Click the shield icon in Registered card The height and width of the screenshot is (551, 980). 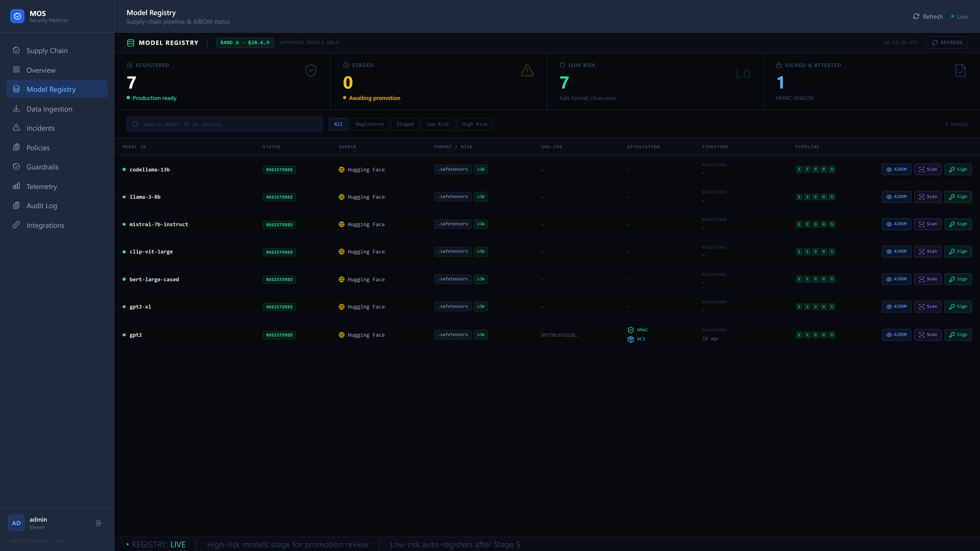[x=311, y=70]
